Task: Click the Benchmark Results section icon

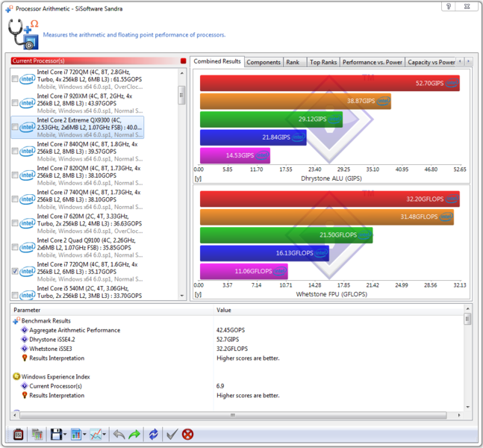Action: pos(16,321)
